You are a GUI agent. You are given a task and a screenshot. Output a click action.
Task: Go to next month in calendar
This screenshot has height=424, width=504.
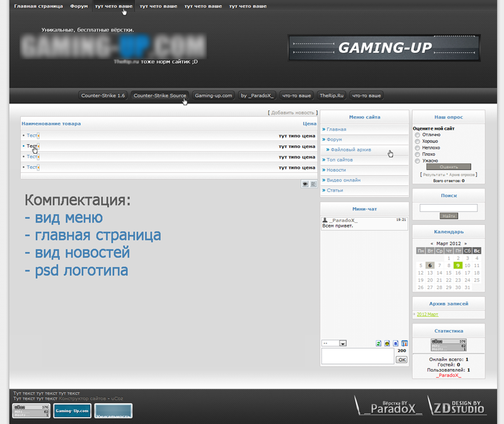[466, 243]
